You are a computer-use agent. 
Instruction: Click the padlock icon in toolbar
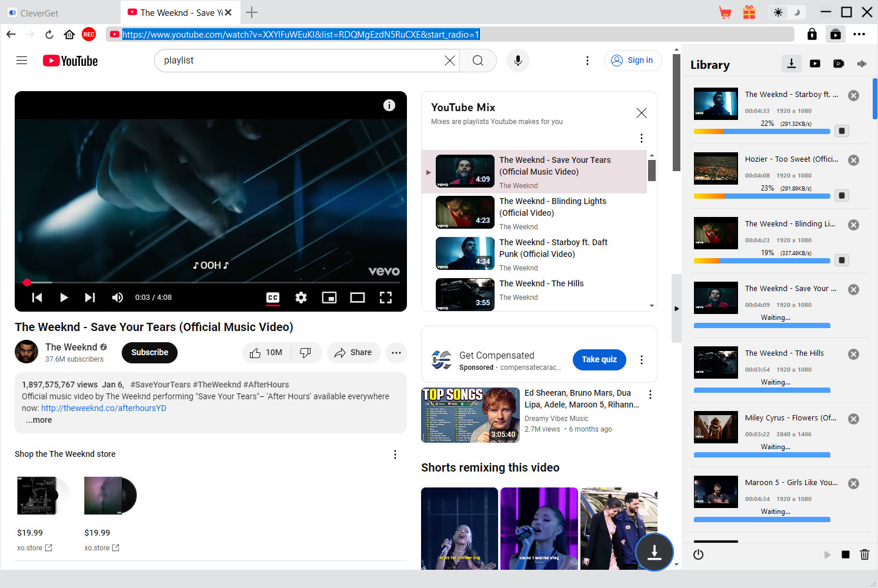point(812,34)
